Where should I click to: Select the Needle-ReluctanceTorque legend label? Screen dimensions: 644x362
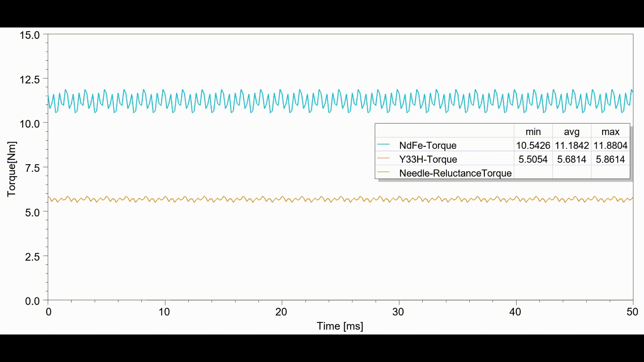(455, 173)
